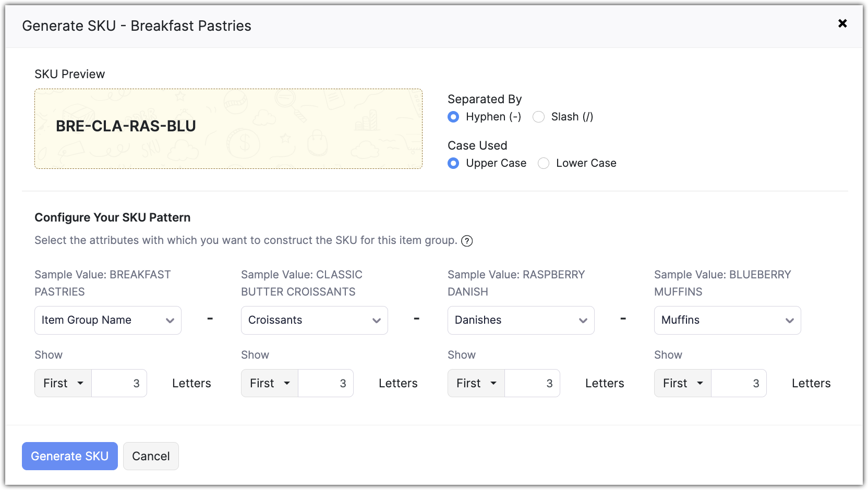The height and width of the screenshot is (490, 868).
Task: Open the First dropdown under Danishes
Action: point(476,383)
